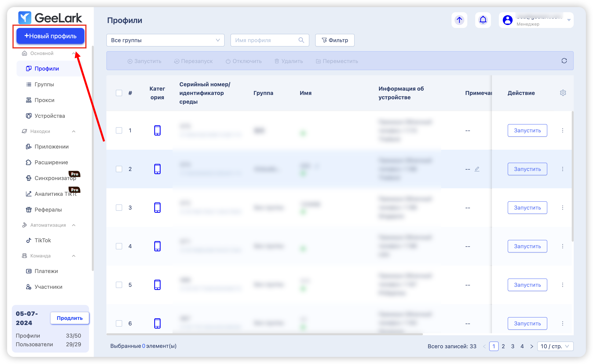593x364 pixels.
Task: Check the checkbox for row 4
Action: 119,246
